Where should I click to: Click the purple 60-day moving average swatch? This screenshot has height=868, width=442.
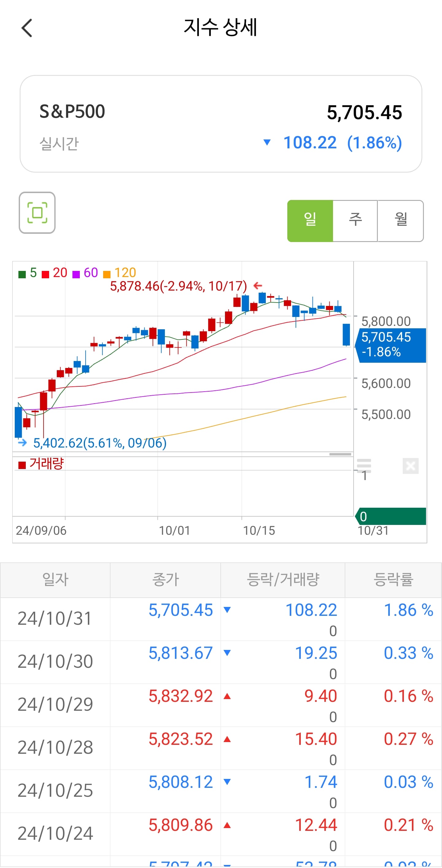[x=76, y=274]
